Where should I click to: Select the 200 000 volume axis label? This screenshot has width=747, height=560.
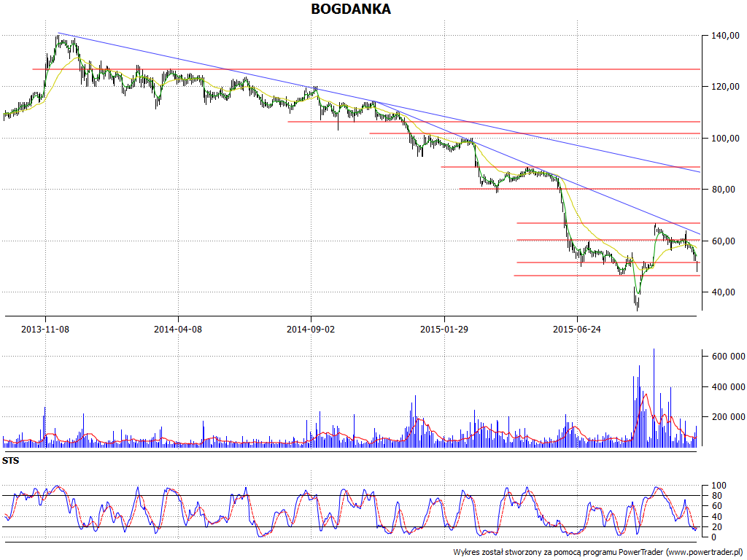click(x=729, y=417)
